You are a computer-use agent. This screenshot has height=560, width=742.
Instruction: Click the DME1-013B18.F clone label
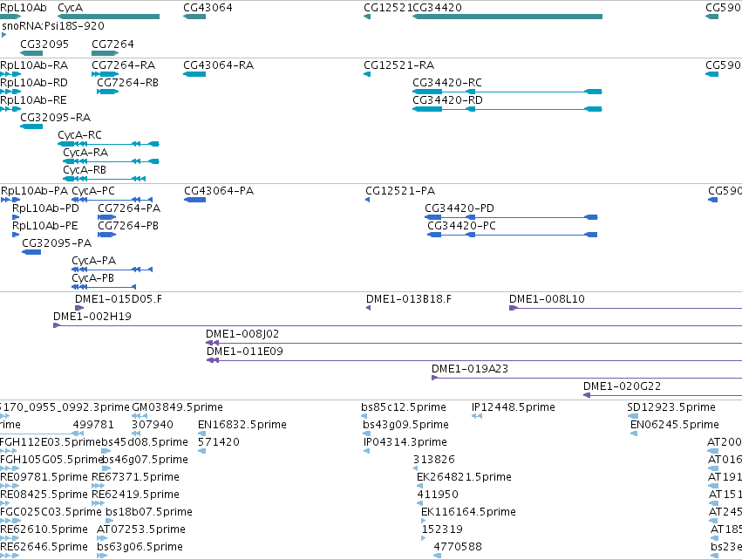coord(409,299)
